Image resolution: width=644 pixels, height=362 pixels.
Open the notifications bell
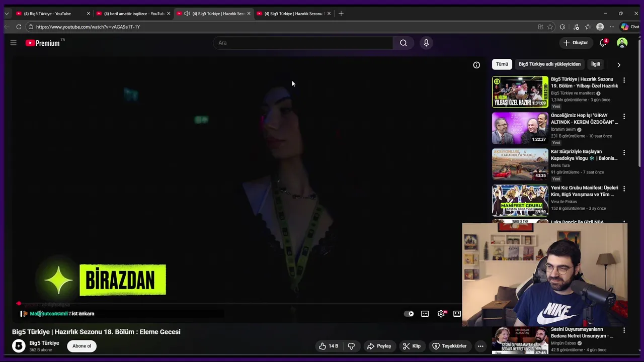click(x=603, y=43)
